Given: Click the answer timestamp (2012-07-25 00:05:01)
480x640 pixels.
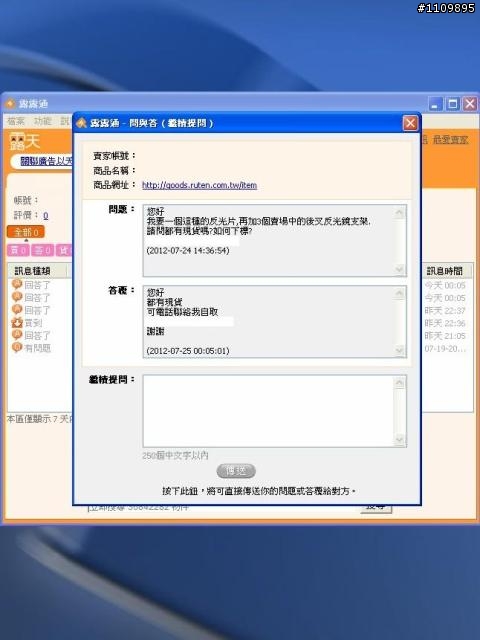Looking at the screenshot, I should point(188,351).
